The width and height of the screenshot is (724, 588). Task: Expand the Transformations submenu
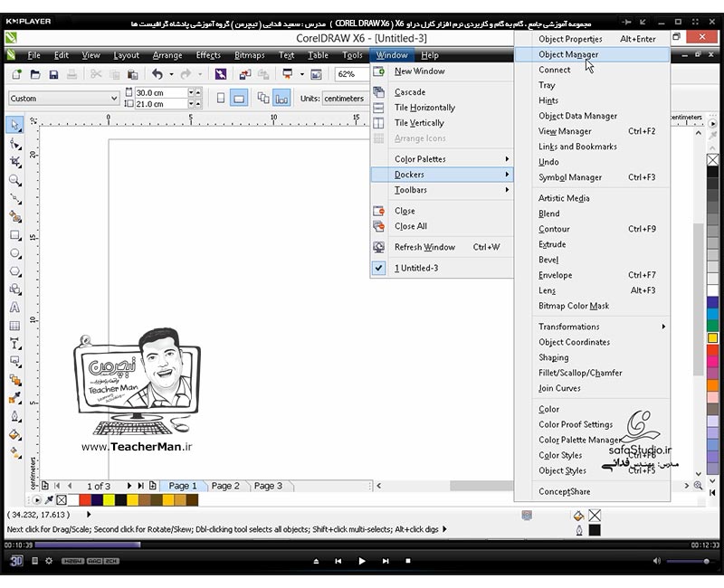(593, 327)
